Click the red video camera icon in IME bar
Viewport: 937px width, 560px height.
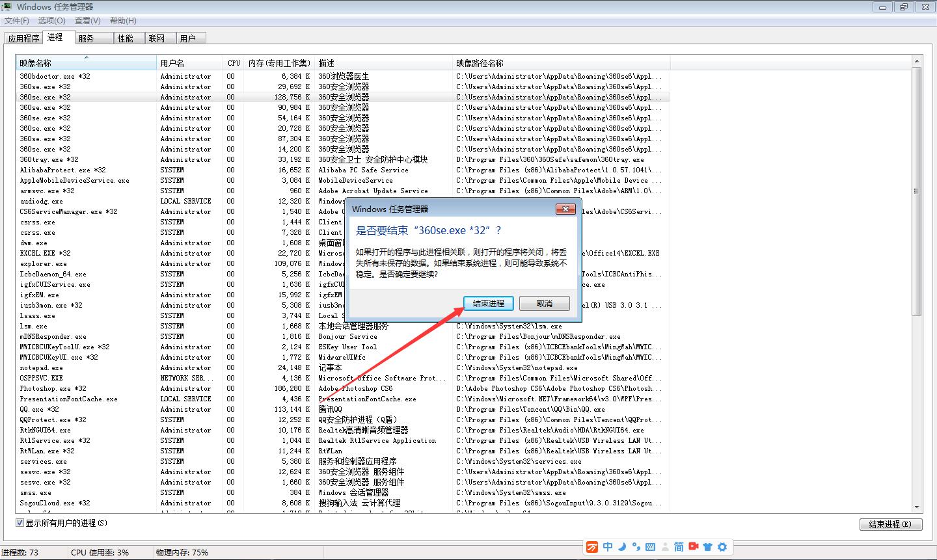coord(694,547)
